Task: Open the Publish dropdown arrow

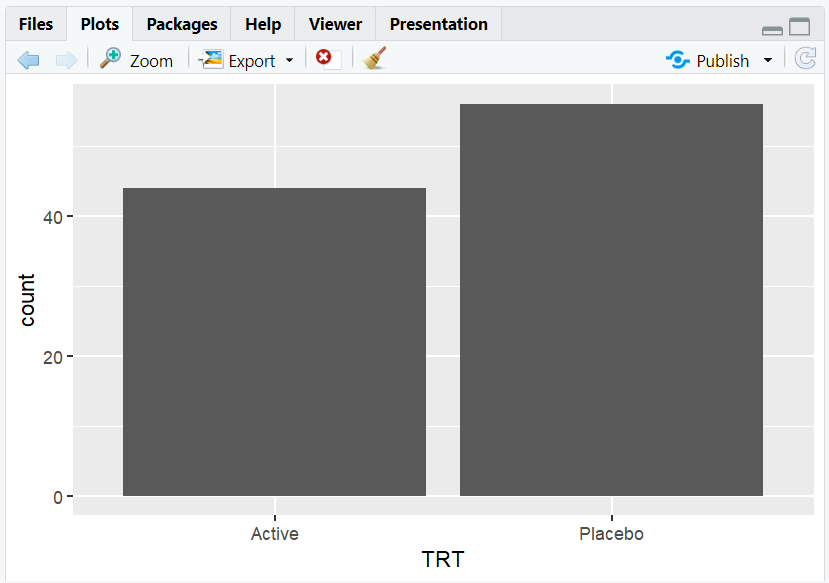Action: (767, 60)
